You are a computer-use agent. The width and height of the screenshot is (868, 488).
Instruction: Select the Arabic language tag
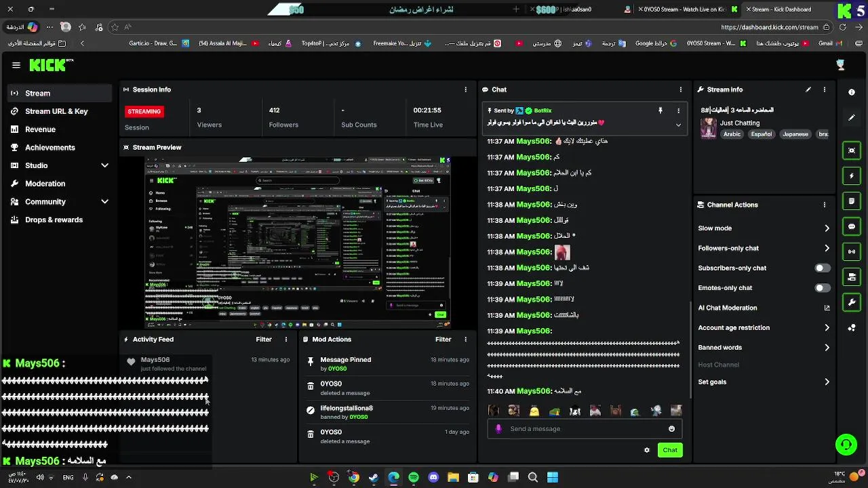[x=732, y=134]
